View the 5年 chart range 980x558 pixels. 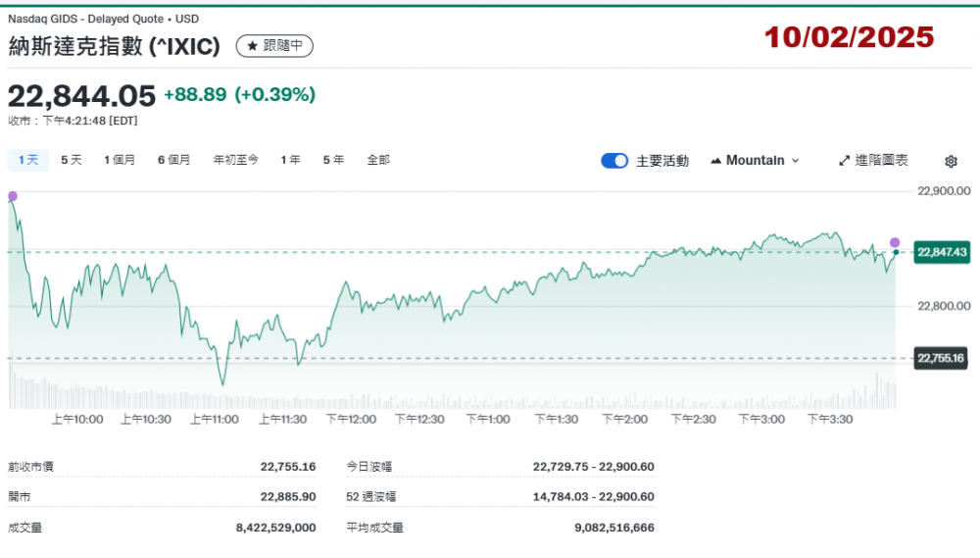[333, 160]
